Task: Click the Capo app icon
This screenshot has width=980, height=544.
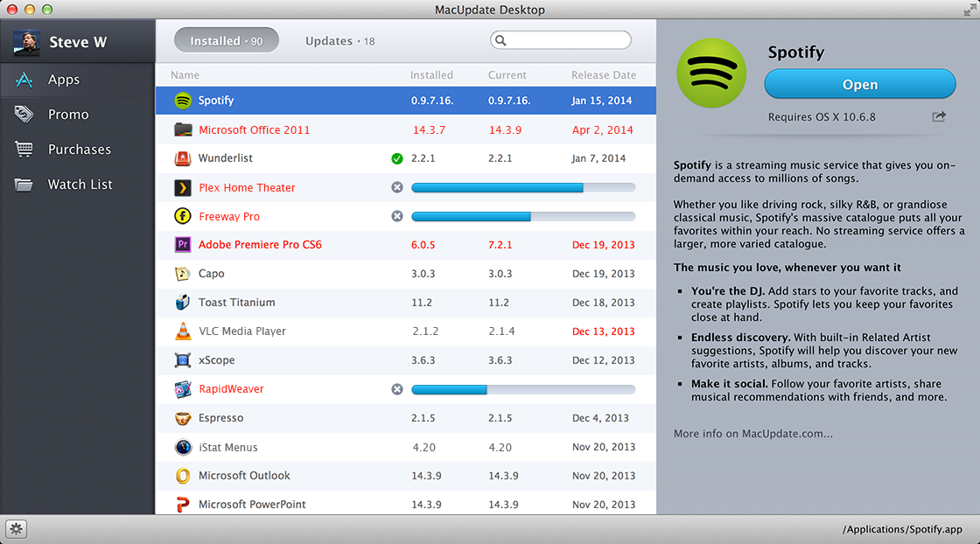Action: [x=183, y=274]
